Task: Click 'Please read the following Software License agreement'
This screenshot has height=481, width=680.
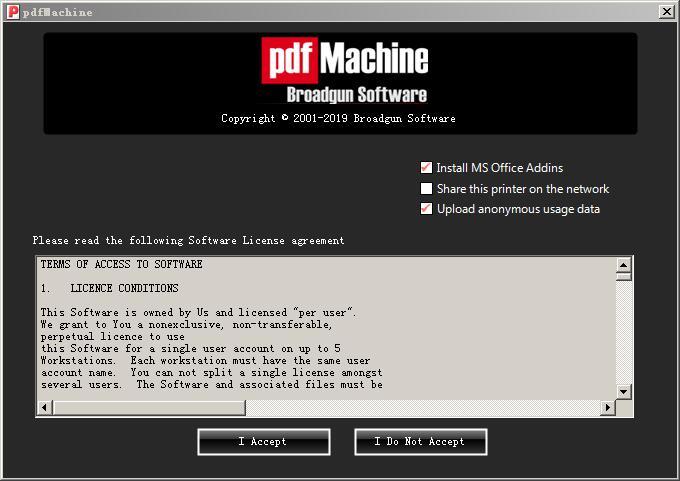Action: [188, 240]
